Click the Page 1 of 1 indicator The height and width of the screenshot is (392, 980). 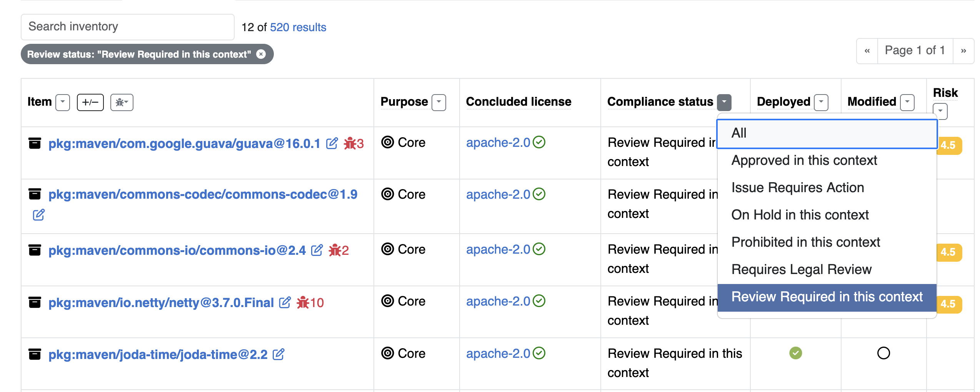point(915,50)
